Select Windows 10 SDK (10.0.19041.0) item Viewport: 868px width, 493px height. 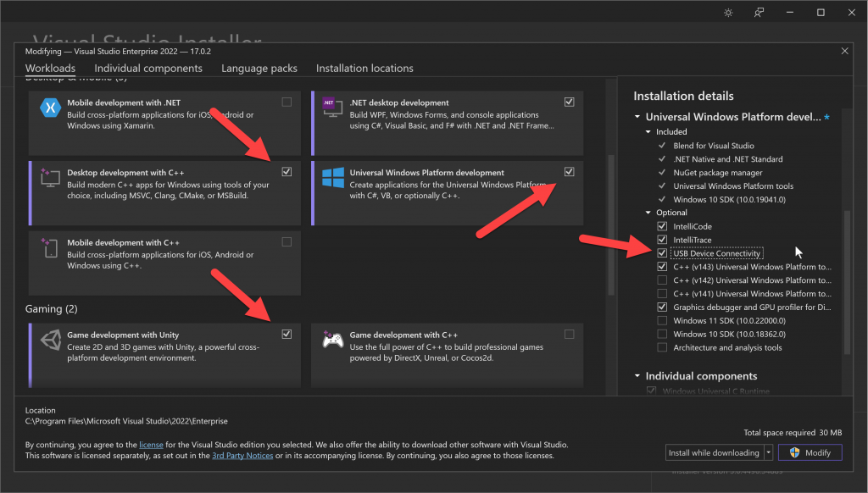(729, 199)
